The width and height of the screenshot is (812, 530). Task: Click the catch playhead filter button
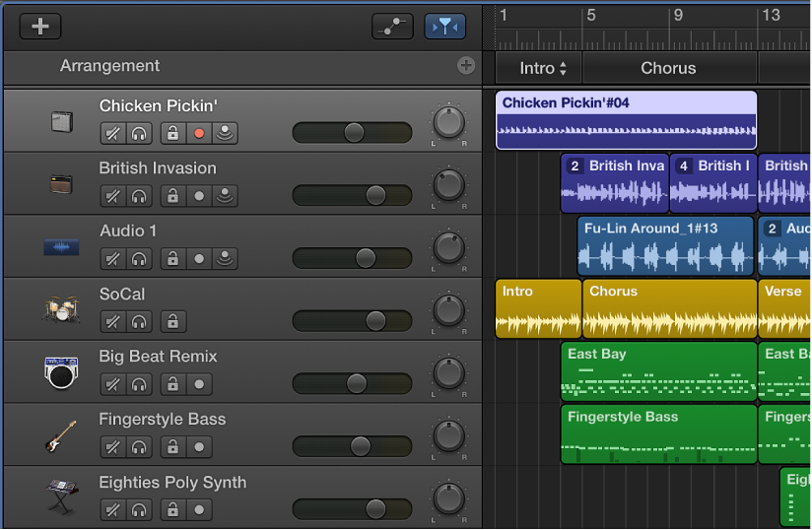[x=444, y=27]
